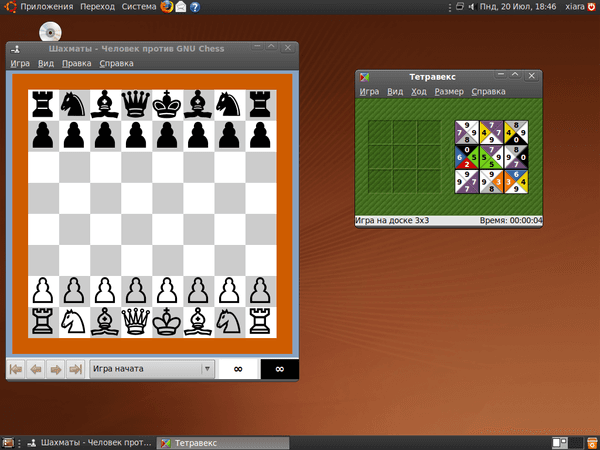The height and width of the screenshot is (450, 600).
Task: Click the black knight on b8
Action: 74,105
